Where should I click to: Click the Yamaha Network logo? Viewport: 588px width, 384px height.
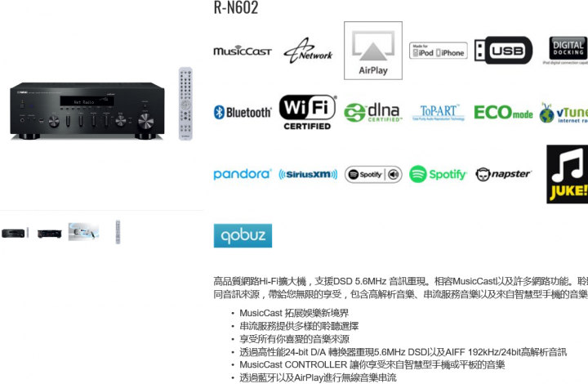[x=308, y=51]
